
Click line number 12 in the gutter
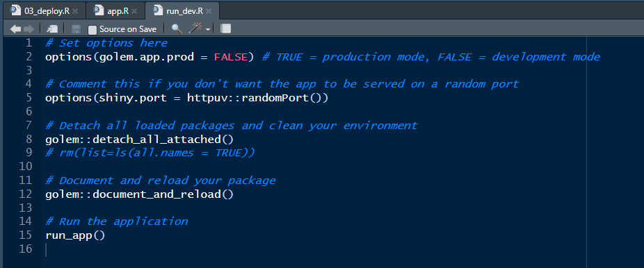[26, 194]
